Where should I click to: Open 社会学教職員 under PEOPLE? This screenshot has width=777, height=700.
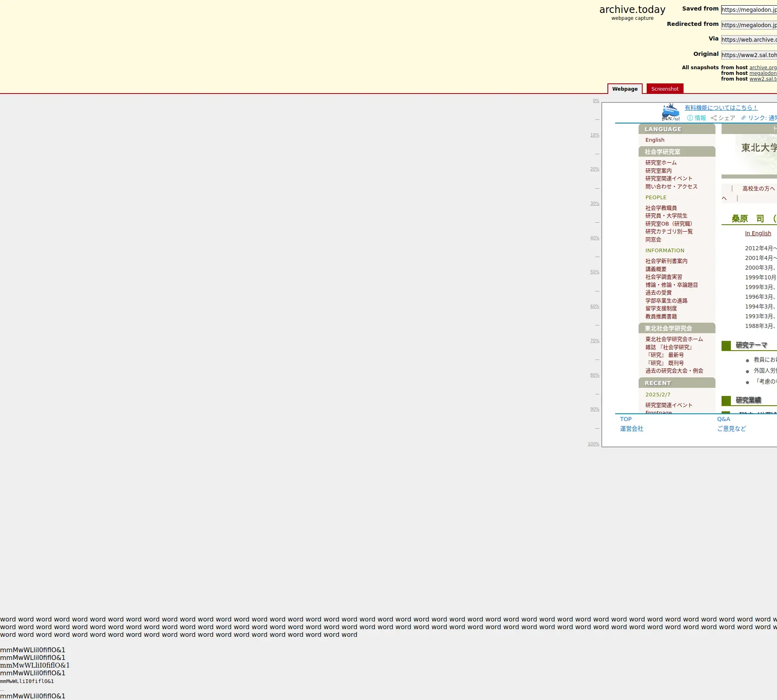click(661, 208)
